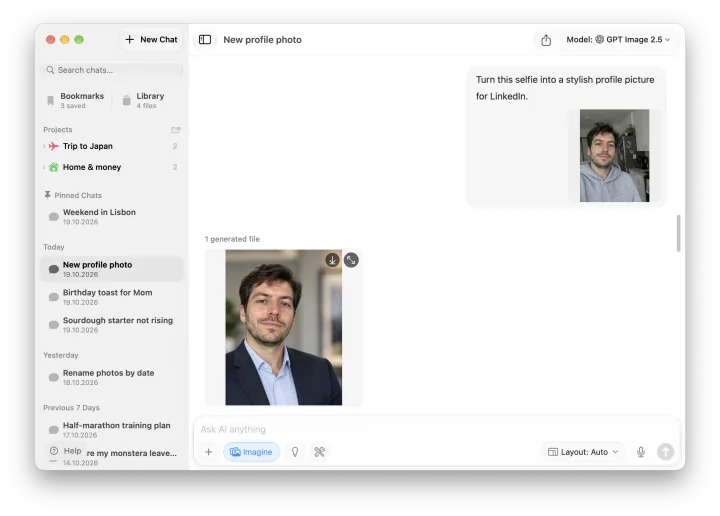720x516 pixels.
Task: Toggle the sidebar panel icon
Action: pos(205,39)
